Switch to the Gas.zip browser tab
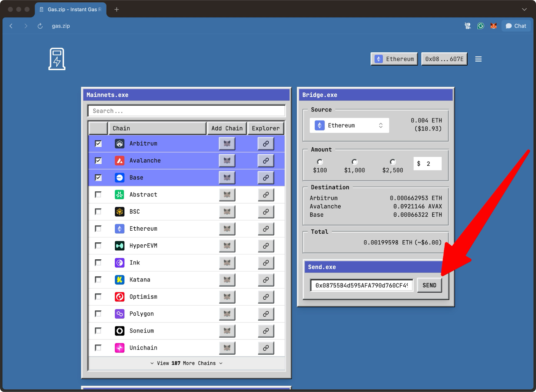 71,9
